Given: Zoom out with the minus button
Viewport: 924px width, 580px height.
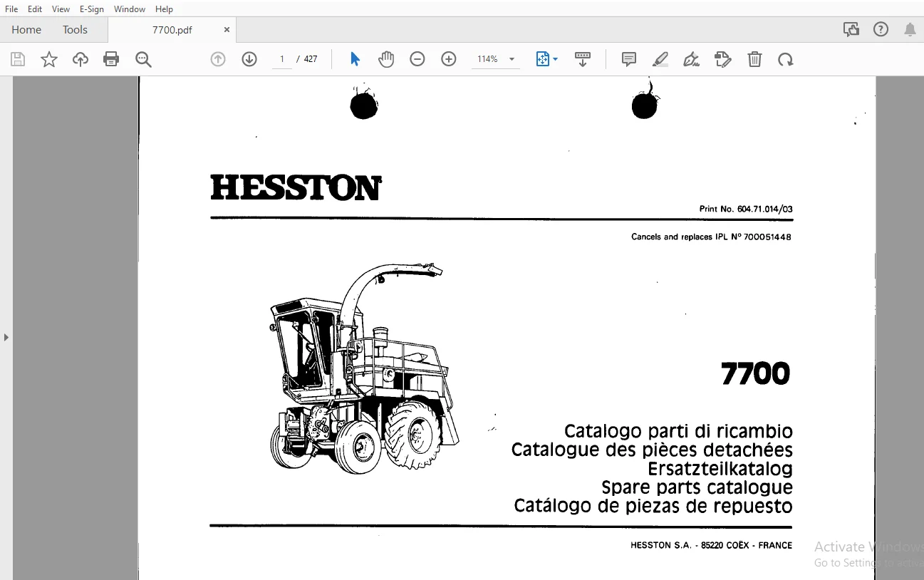Looking at the screenshot, I should [x=417, y=59].
